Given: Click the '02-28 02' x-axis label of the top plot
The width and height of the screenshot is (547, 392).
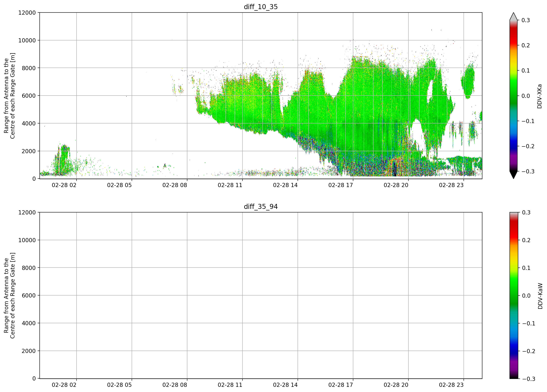Looking at the screenshot, I should [x=64, y=185].
